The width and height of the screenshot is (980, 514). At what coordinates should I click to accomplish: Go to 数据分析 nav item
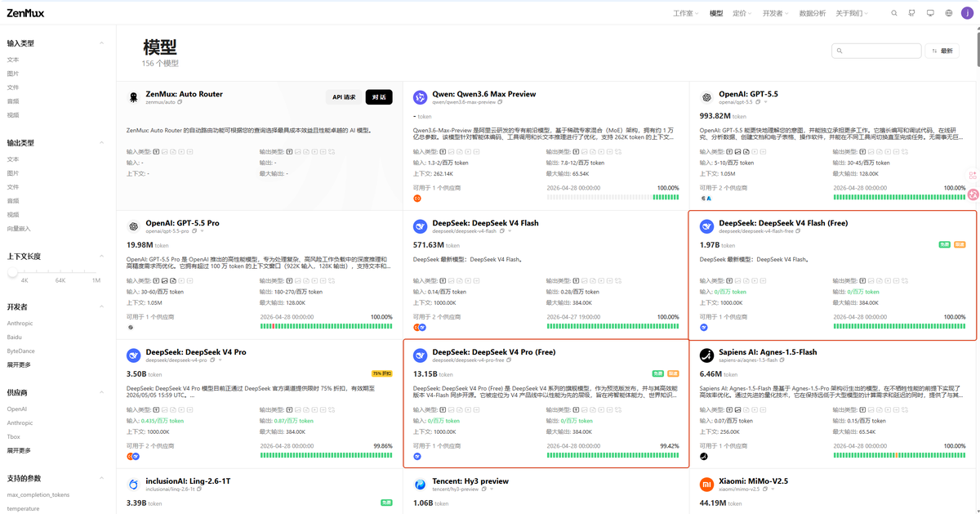tap(812, 13)
